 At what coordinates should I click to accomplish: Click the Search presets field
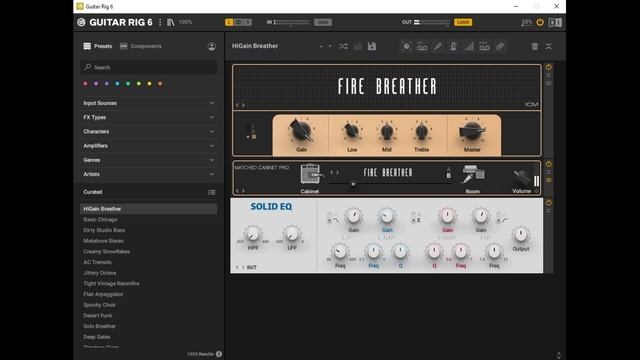pos(149,67)
